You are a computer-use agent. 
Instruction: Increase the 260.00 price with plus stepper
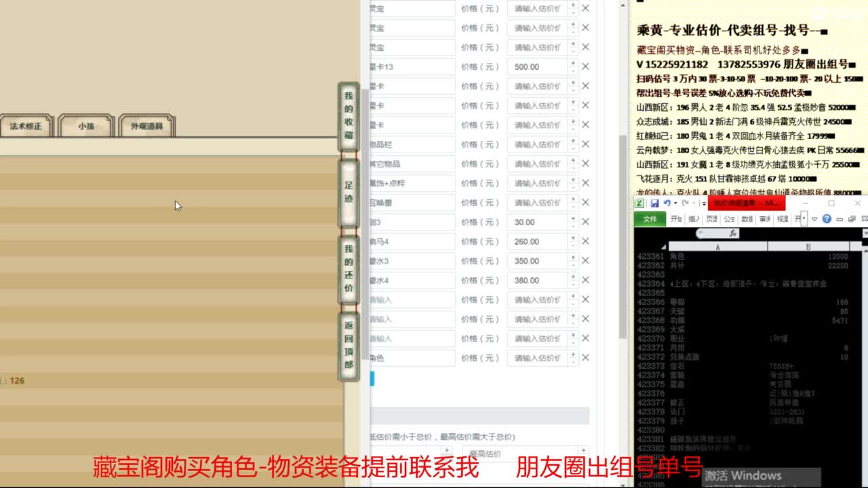point(573,238)
